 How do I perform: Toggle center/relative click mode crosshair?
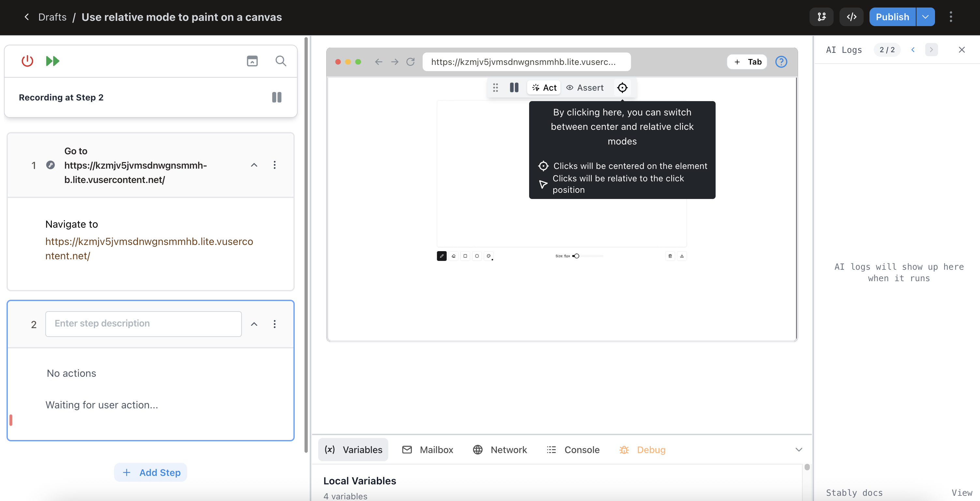tap(622, 88)
